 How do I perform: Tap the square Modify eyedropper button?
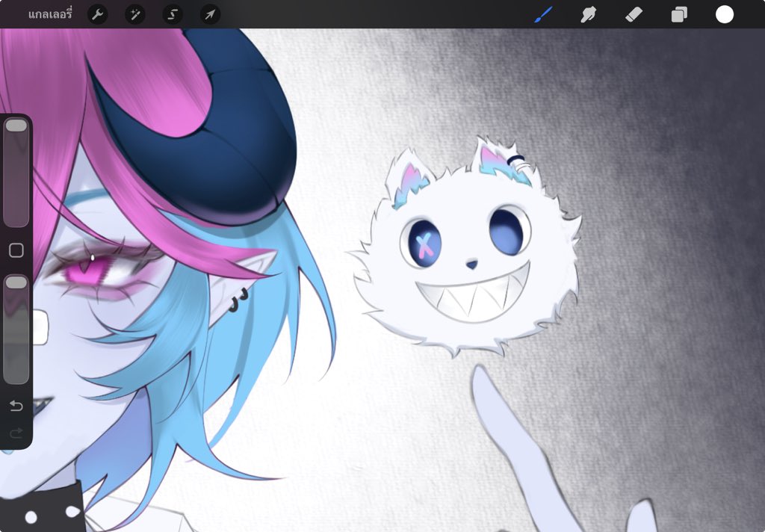[x=16, y=250]
